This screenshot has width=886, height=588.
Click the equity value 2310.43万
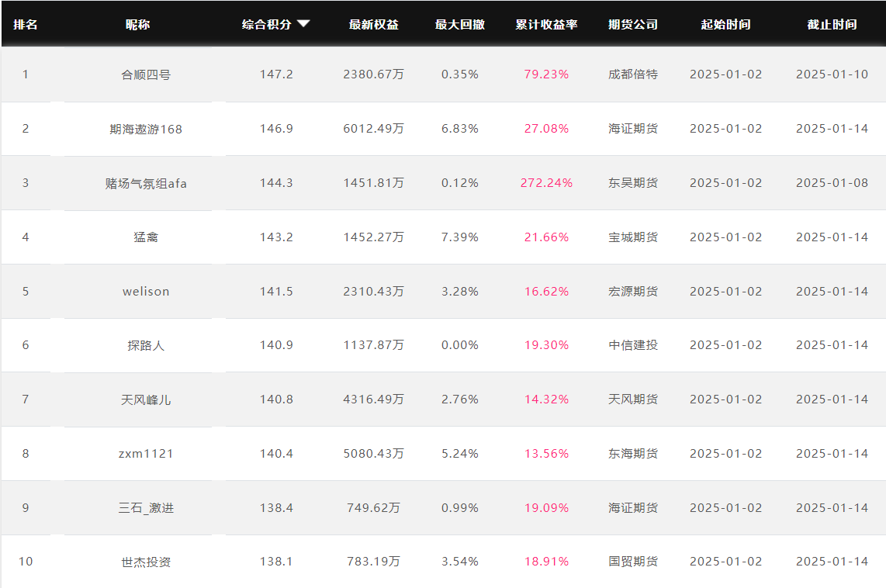point(373,292)
